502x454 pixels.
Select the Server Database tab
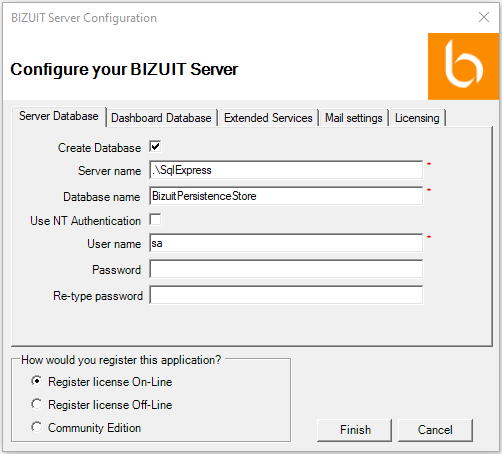pos(59,116)
